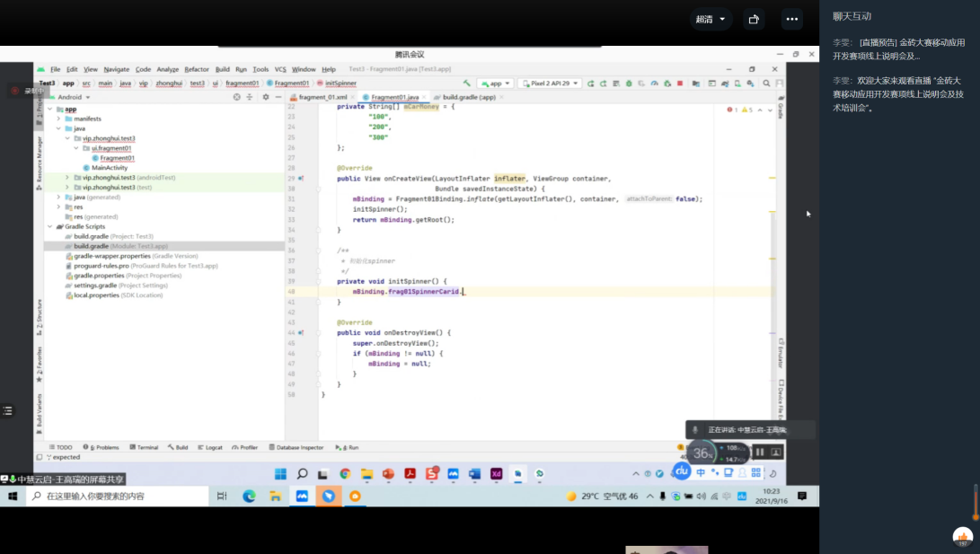
Task: Click the Windows taskbar search input field
Action: (117, 496)
